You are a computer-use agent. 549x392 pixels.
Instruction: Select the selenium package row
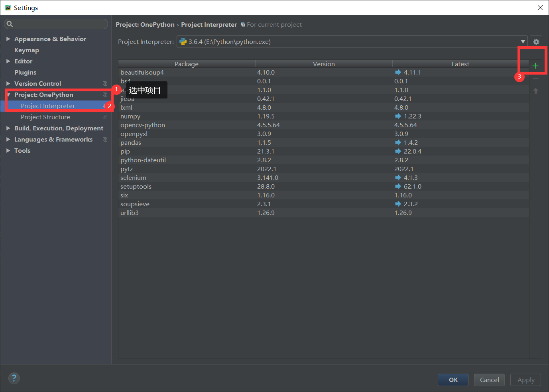tap(323, 177)
